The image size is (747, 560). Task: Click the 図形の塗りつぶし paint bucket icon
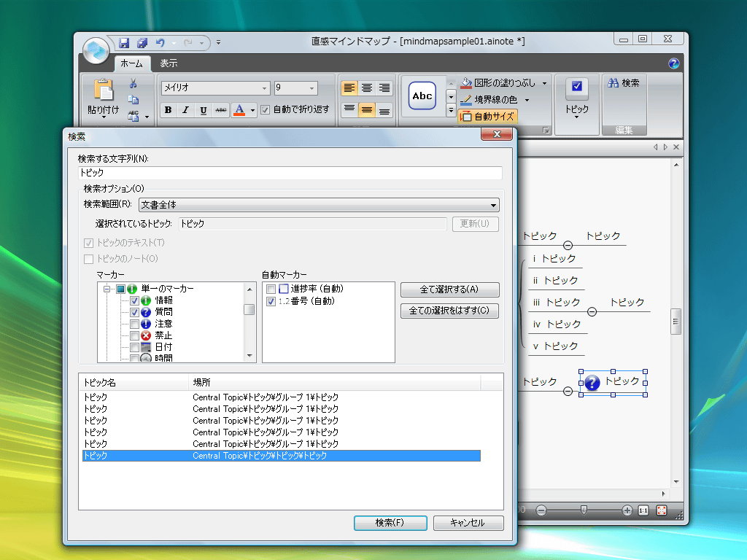[x=466, y=83]
